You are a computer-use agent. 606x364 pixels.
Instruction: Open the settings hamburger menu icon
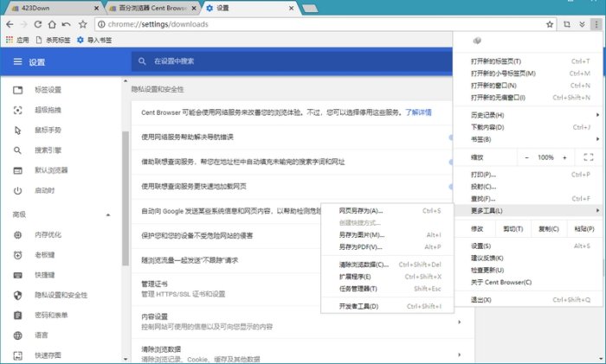[18, 61]
